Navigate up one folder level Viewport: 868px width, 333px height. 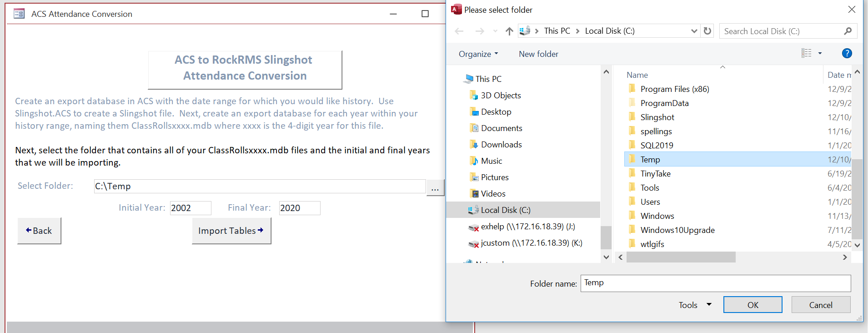(x=509, y=31)
